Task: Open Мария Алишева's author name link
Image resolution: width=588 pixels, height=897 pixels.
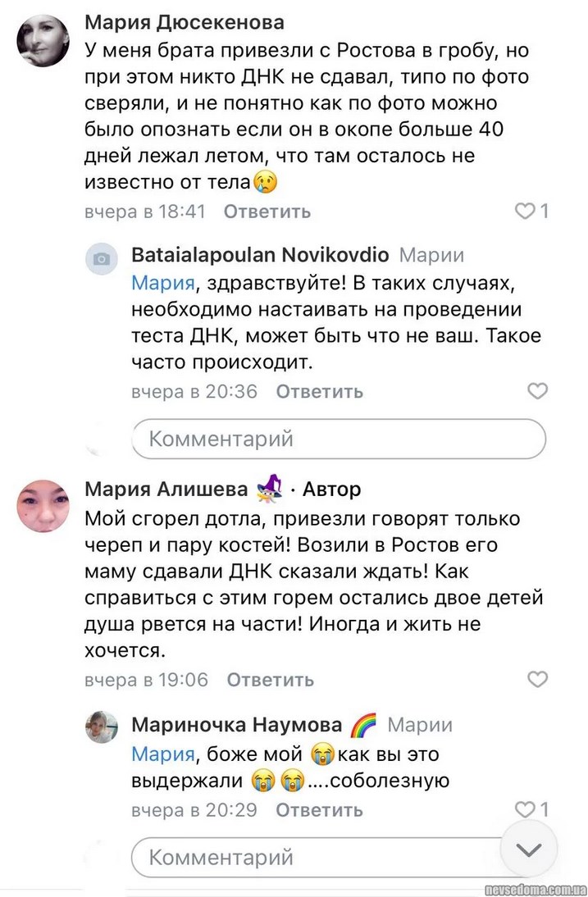Action: click(166, 489)
